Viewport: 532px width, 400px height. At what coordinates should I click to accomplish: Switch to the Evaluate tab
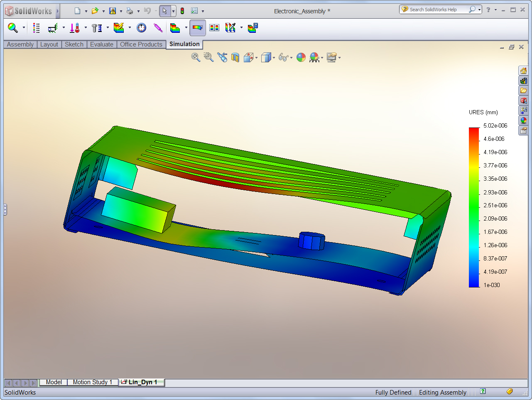point(101,44)
